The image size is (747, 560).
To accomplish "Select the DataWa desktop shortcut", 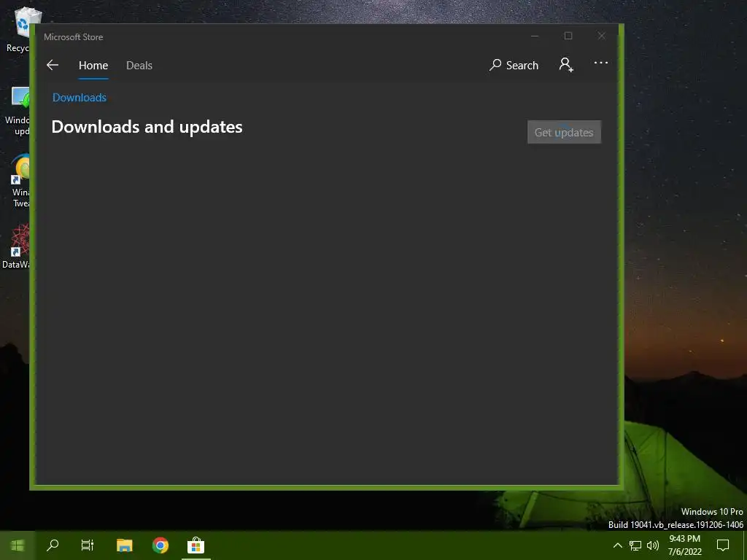I will click(x=16, y=246).
